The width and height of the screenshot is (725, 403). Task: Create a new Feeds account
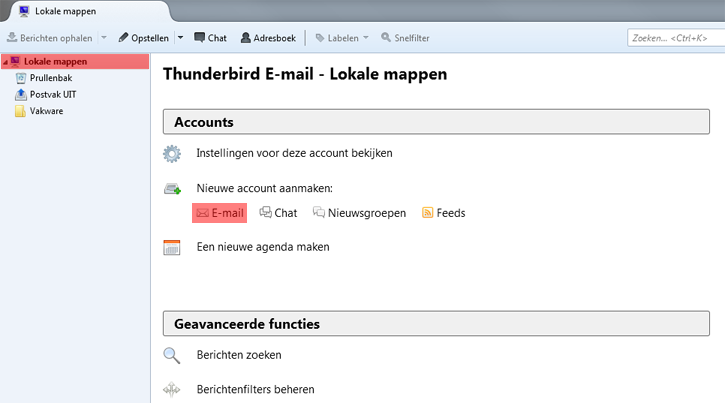tap(444, 213)
